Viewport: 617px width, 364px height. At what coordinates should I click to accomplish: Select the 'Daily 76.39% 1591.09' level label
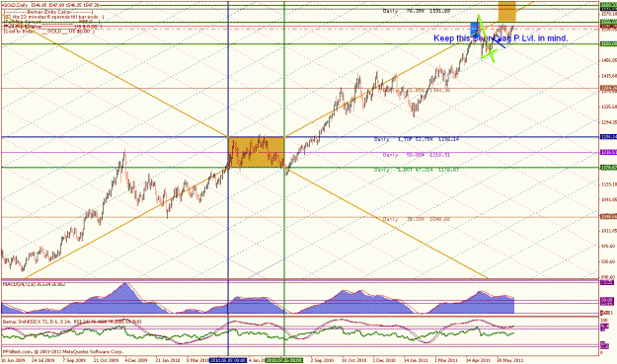click(x=417, y=11)
